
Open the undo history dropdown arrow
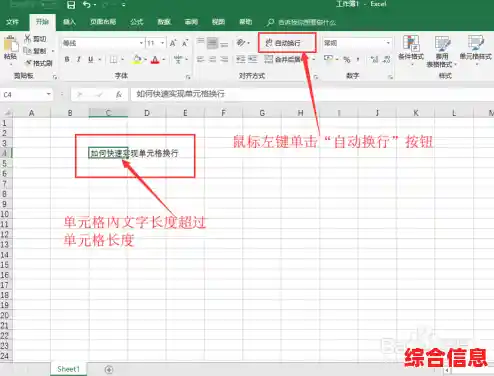tap(95, 5)
